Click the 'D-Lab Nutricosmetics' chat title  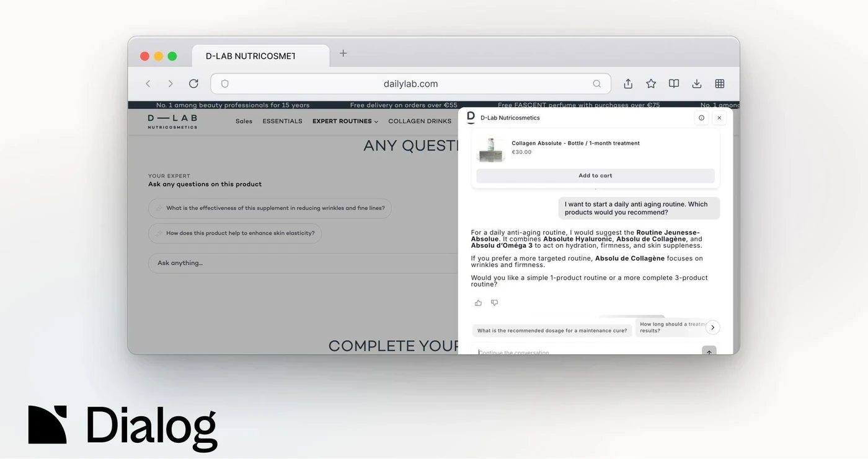510,118
